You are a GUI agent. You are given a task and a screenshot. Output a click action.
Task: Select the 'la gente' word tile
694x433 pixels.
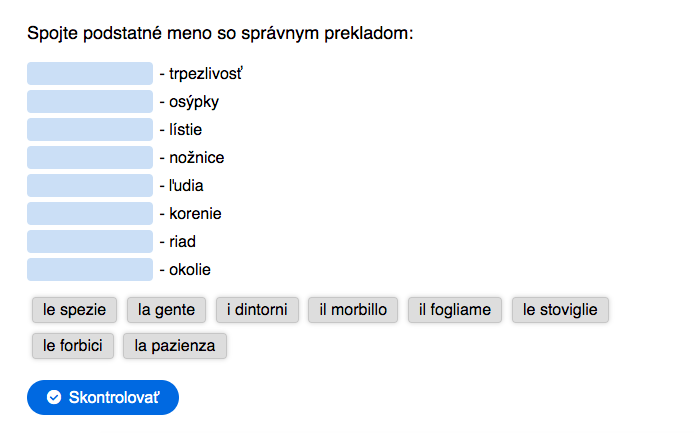tap(166, 310)
